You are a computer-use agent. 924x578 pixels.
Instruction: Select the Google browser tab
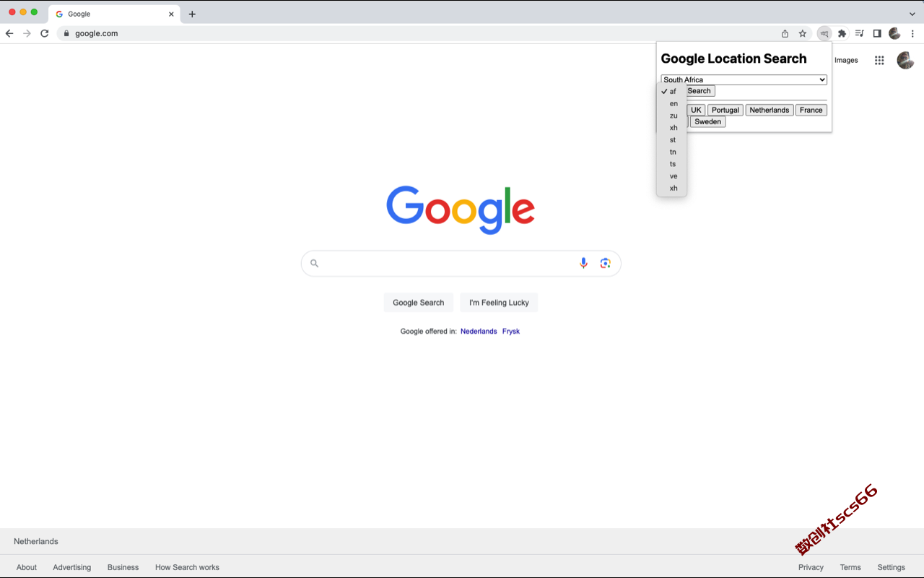114,14
